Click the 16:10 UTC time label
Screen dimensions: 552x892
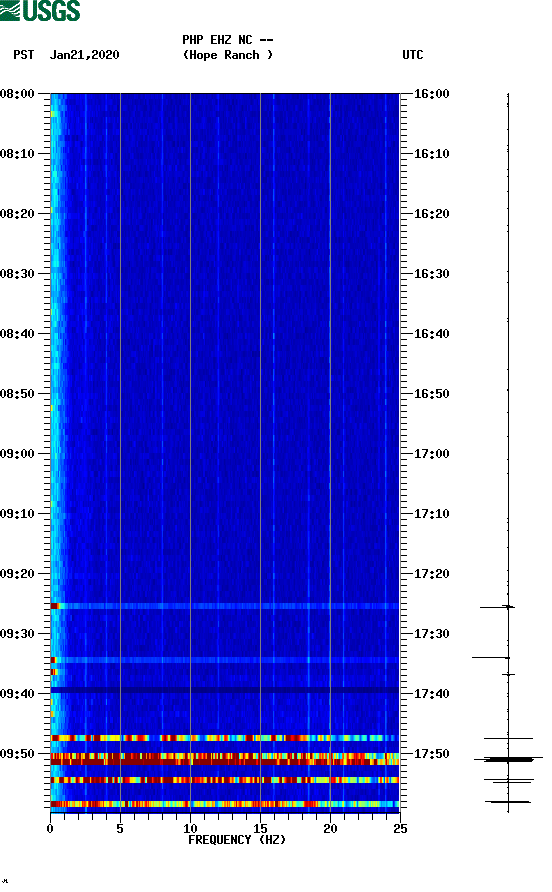click(x=431, y=154)
